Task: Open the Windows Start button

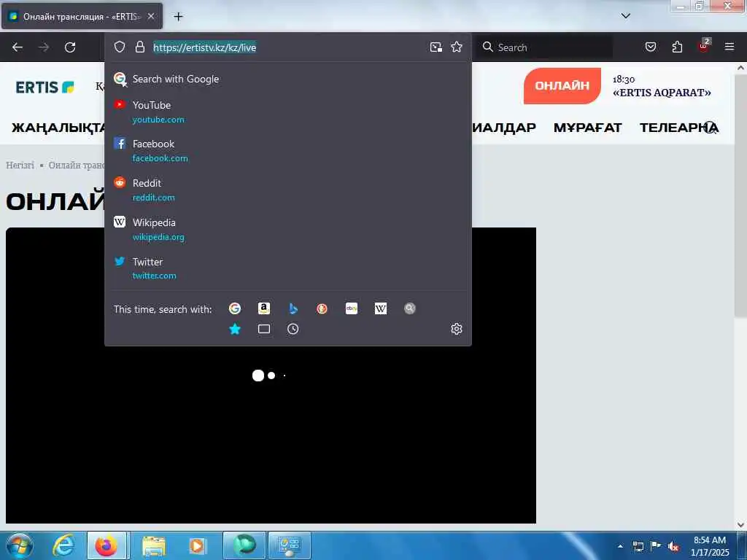Action: pyautogui.click(x=19, y=545)
